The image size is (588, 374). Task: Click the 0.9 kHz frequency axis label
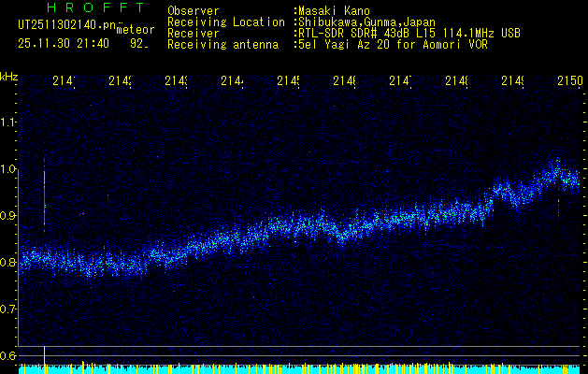click(x=8, y=215)
